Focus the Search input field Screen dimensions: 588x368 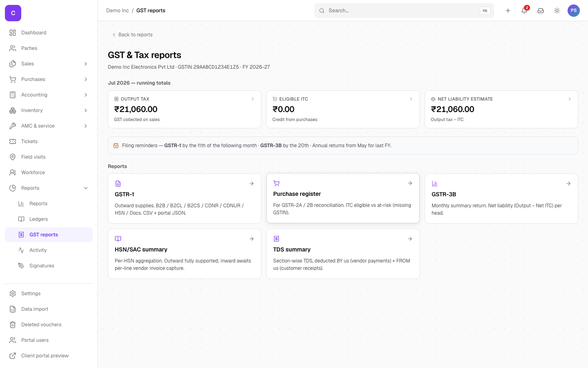click(404, 11)
